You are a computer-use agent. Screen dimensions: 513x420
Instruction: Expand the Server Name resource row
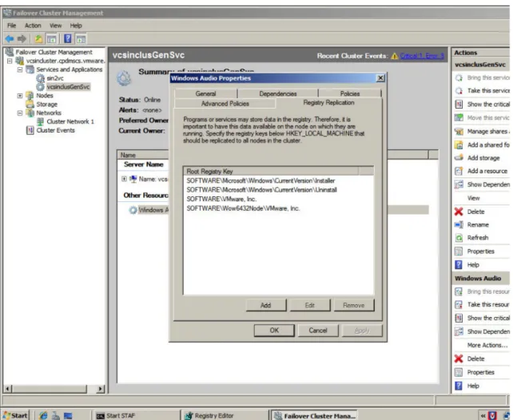[124, 179]
